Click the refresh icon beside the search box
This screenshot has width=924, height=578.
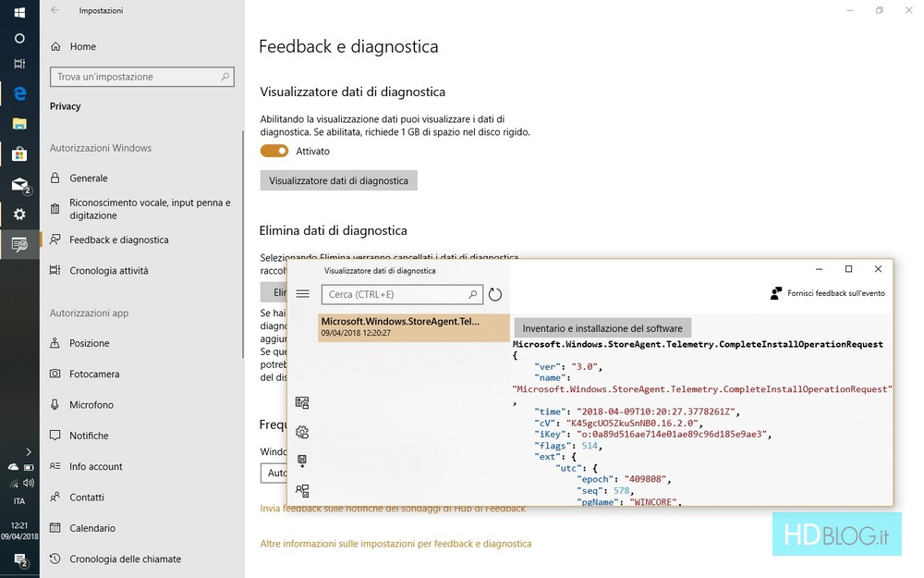coord(495,294)
